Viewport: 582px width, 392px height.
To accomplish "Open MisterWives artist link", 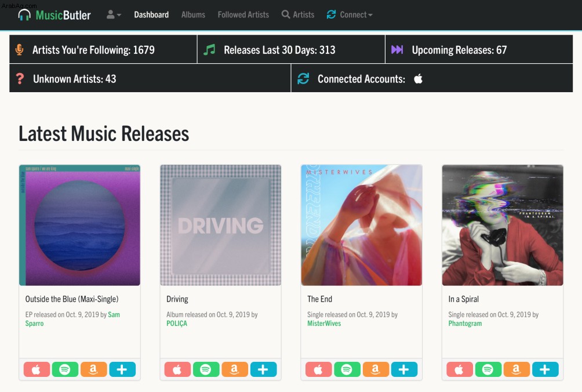I will pos(324,324).
